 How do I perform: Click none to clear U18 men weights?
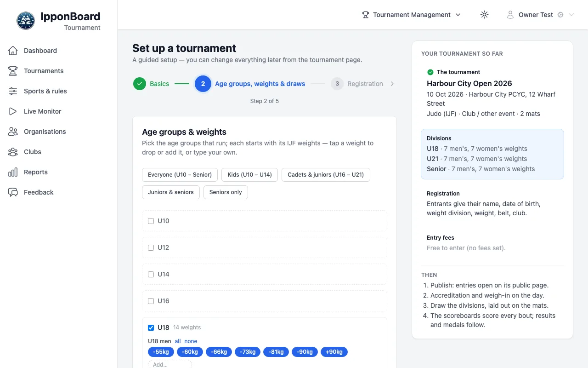point(191,341)
